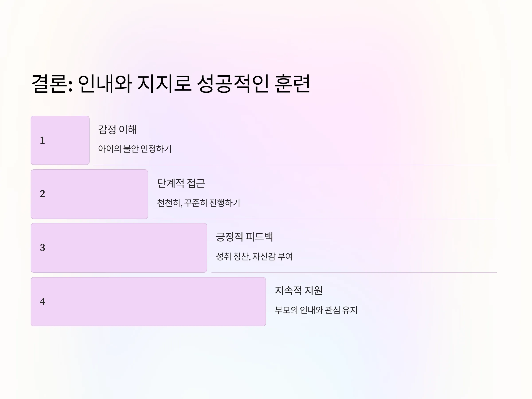Click the heading 긍정적 피드백

tap(244, 237)
